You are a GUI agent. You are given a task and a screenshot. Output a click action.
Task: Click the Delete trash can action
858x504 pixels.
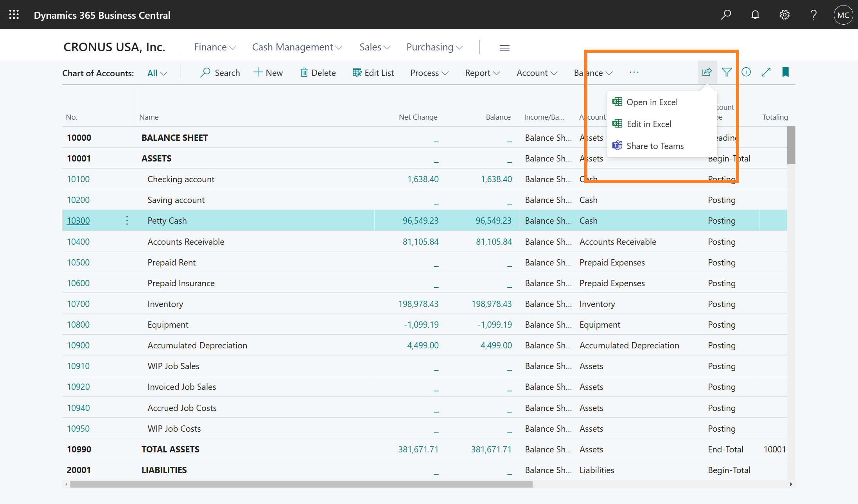point(318,73)
